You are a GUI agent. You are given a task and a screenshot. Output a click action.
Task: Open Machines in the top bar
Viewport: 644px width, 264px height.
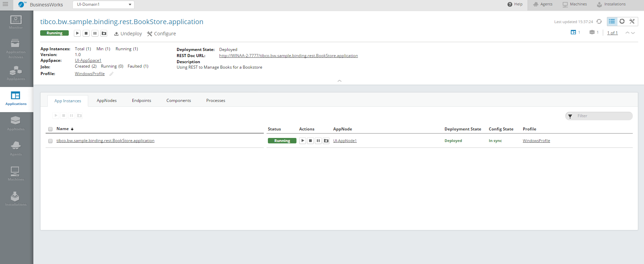click(x=575, y=4)
